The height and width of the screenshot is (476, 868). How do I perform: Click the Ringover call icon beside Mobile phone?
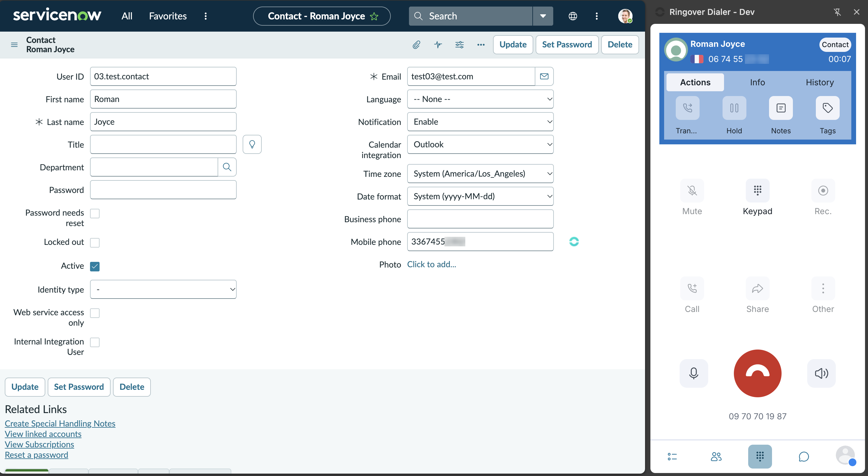[574, 242]
